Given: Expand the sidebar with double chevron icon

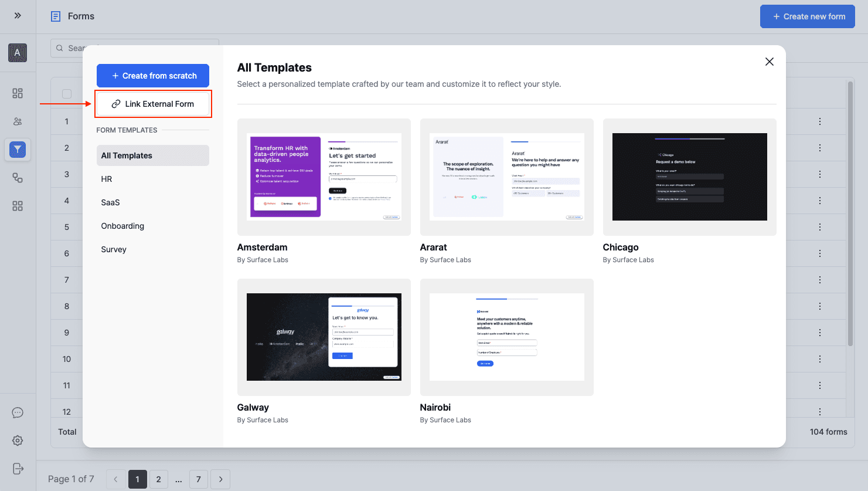Looking at the screenshot, I should (x=18, y=16).
